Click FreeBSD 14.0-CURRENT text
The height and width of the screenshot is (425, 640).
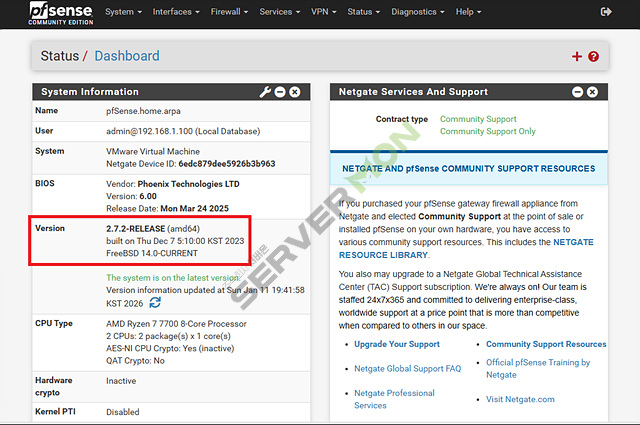(x=152, y=253)
